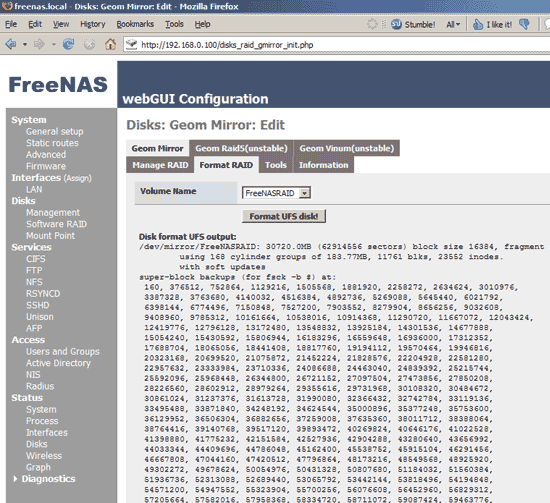Open General setup in sidebar

(x=55, y=132)
